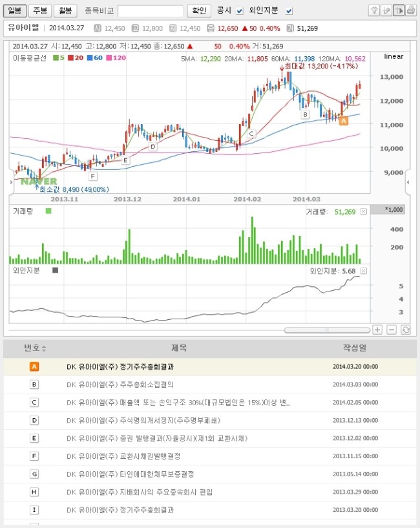Sort the list by 번호 column

(x=35, y=348)
